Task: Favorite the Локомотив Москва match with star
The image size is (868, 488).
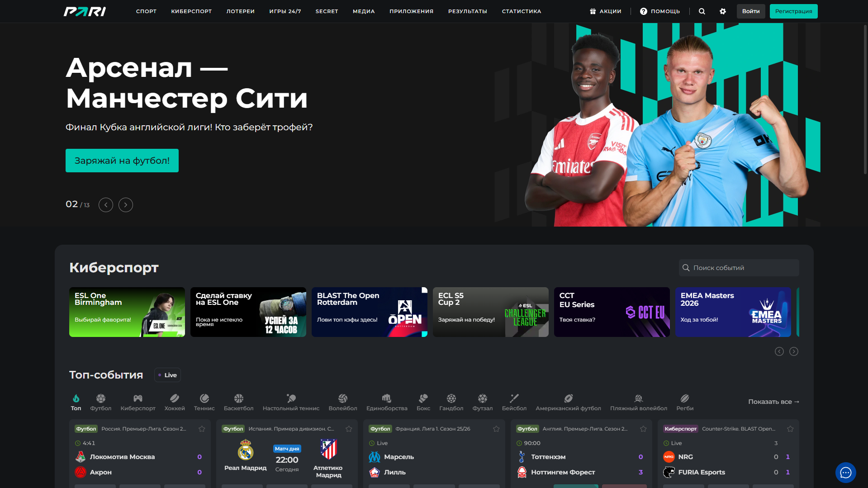Action: click(x=202, y=429)
